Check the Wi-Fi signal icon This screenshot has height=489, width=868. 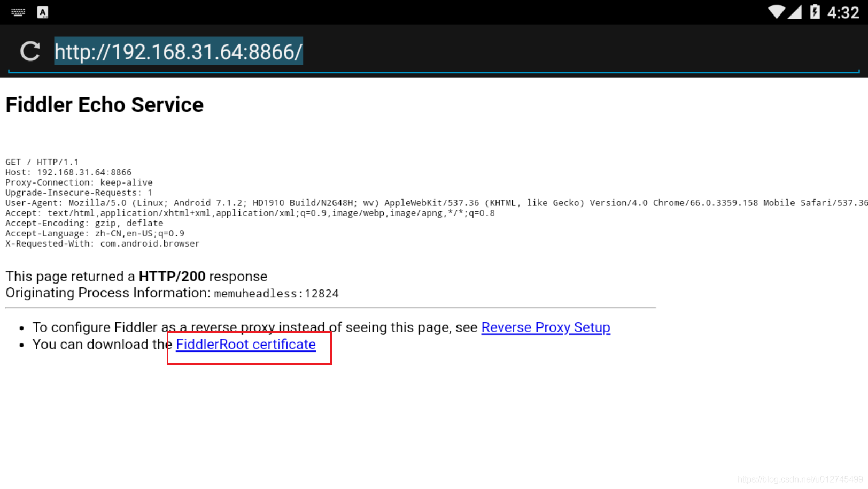[x=776, y=12]
